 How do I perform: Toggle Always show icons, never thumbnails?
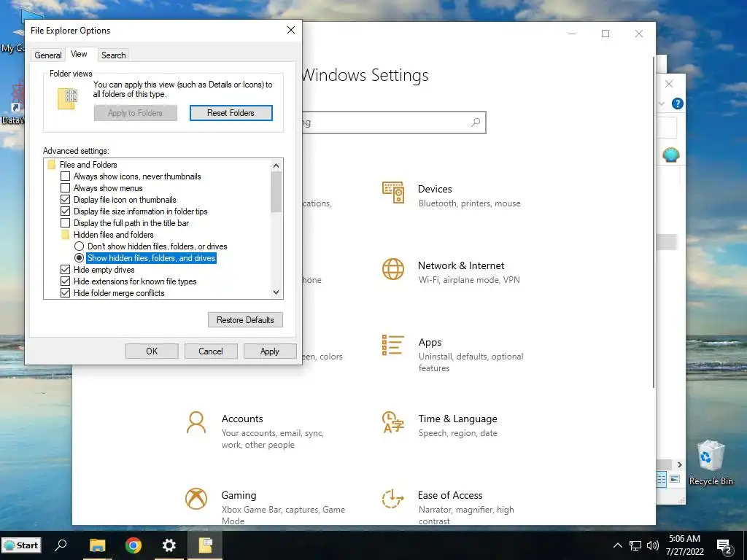click(65, 176)
